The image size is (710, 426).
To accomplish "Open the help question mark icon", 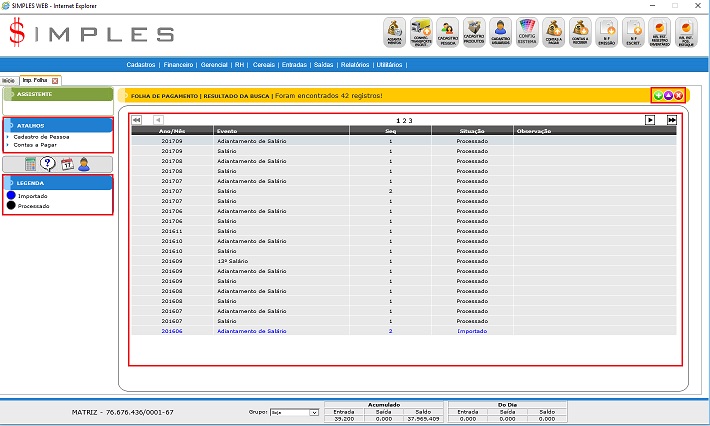I will (x=48, y=164).
